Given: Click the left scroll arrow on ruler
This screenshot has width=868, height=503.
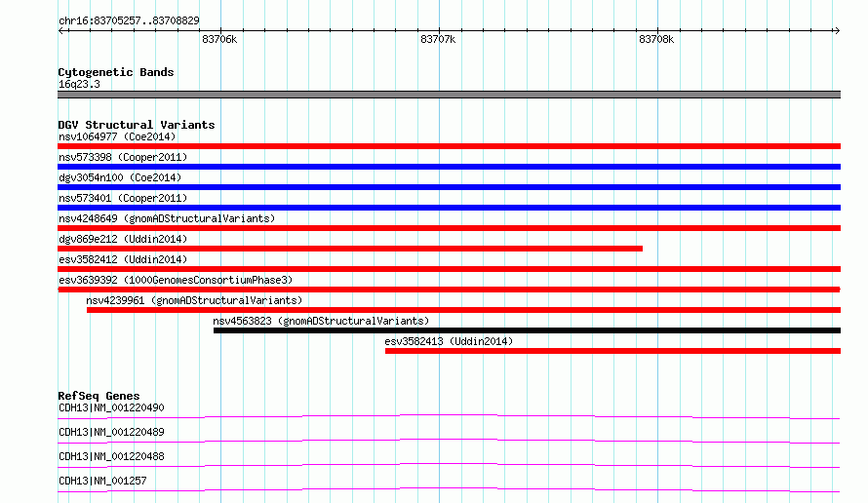Looking at the screenshot, I should point(60,31).
